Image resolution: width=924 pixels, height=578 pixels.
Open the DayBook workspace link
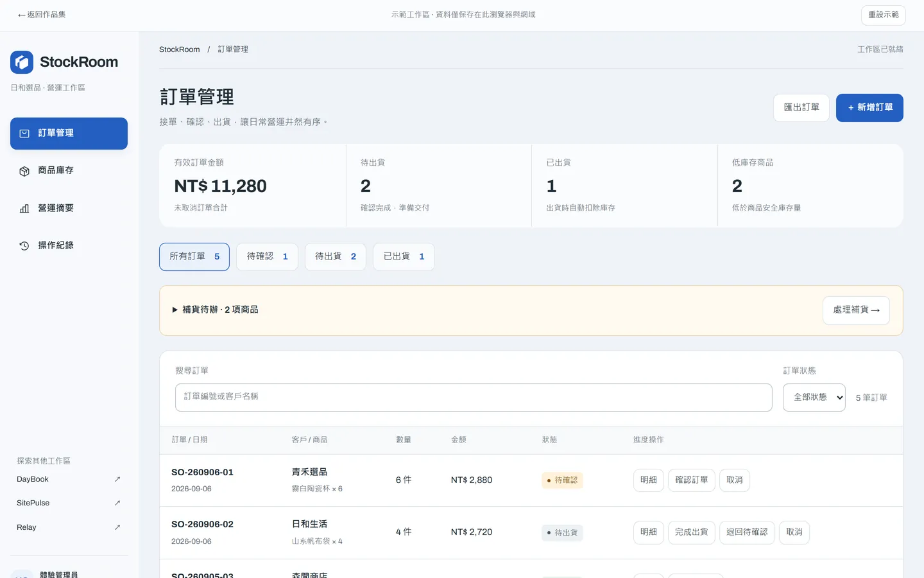tap(69, 479)
